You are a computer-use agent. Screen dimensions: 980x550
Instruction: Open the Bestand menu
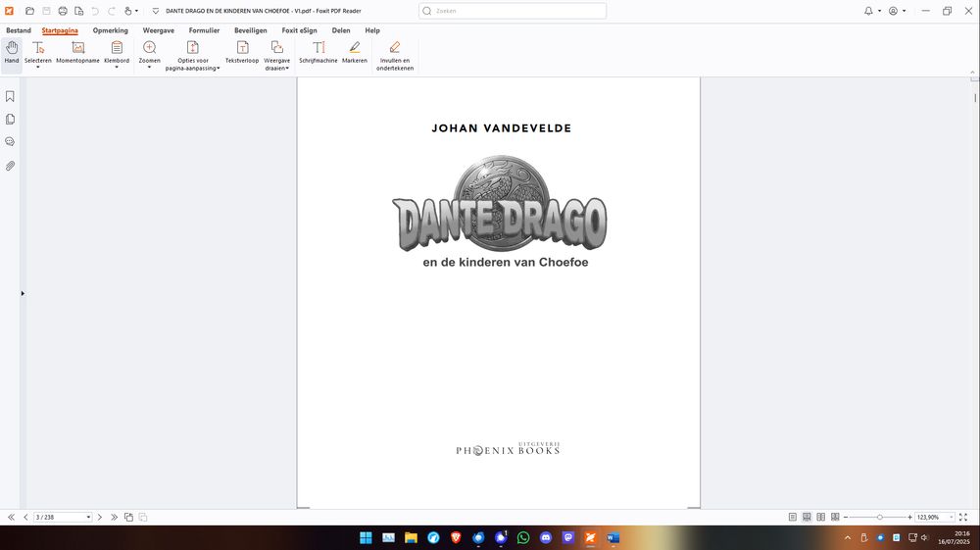[x=18, y=30]
